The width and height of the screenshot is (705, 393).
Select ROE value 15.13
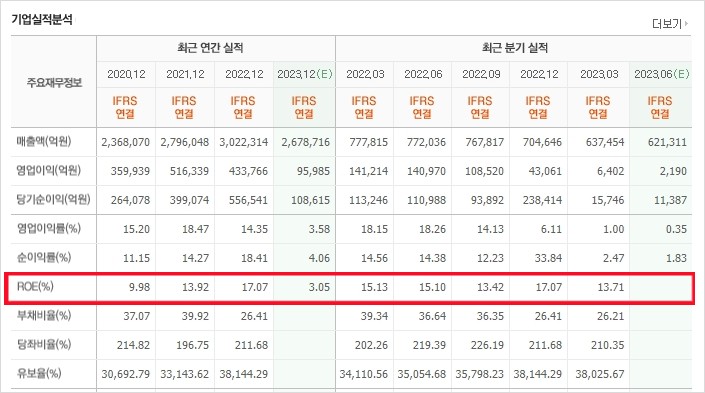pyautogui.click(x=375, y=287)
